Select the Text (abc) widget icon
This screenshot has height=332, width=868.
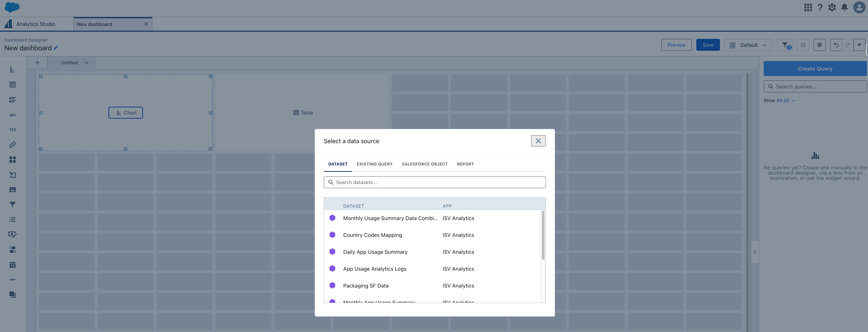tap(12, 115)
